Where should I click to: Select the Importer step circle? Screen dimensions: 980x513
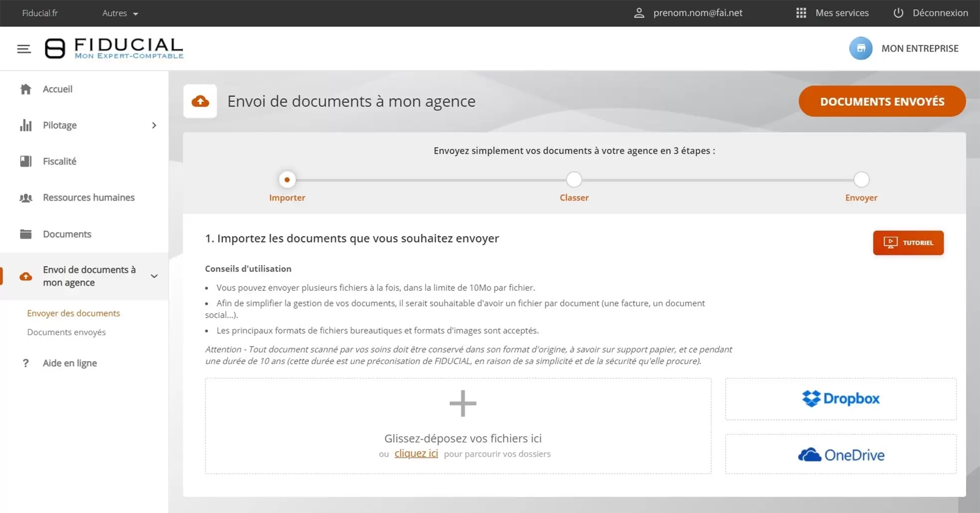point(287,180)
